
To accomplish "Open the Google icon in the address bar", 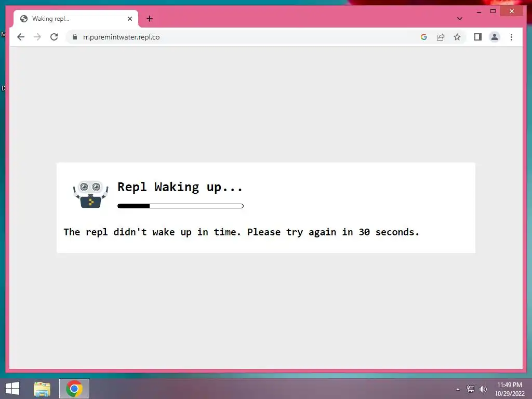I will click(424, 37).
